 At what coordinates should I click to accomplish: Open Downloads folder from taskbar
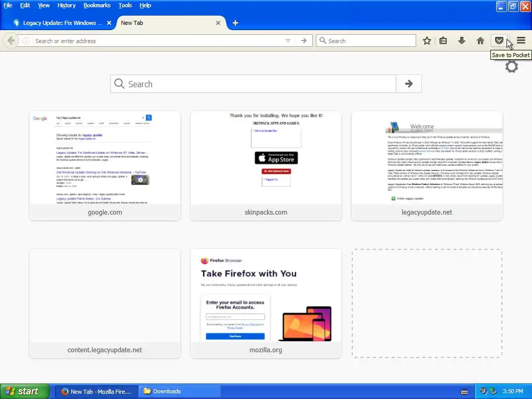click(x=180, y=391)
